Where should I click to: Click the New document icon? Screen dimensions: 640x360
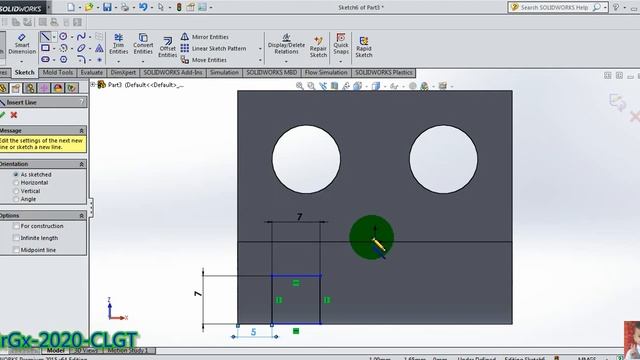tap(71, 7)
